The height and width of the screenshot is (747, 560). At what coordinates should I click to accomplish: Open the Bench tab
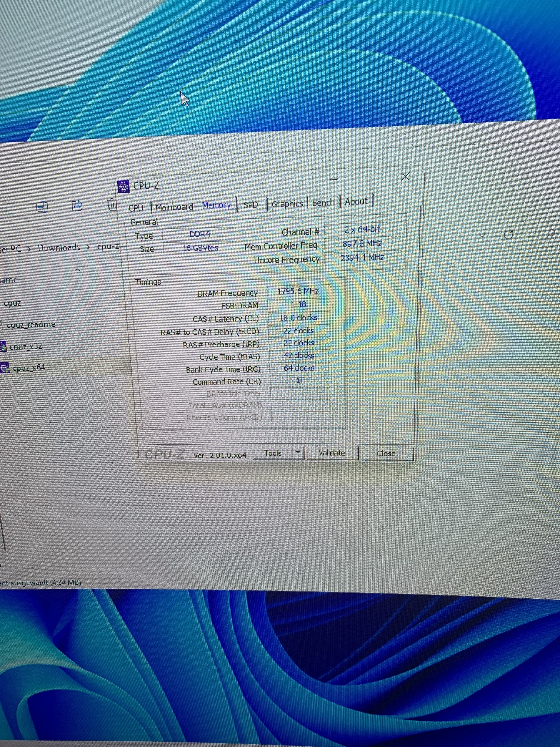tap(323, 203)
